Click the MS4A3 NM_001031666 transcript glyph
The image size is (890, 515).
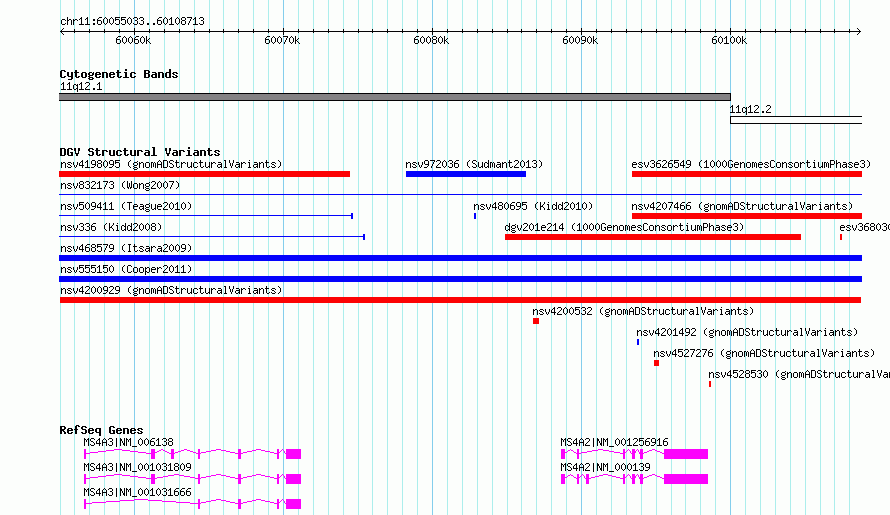(192, 504)
